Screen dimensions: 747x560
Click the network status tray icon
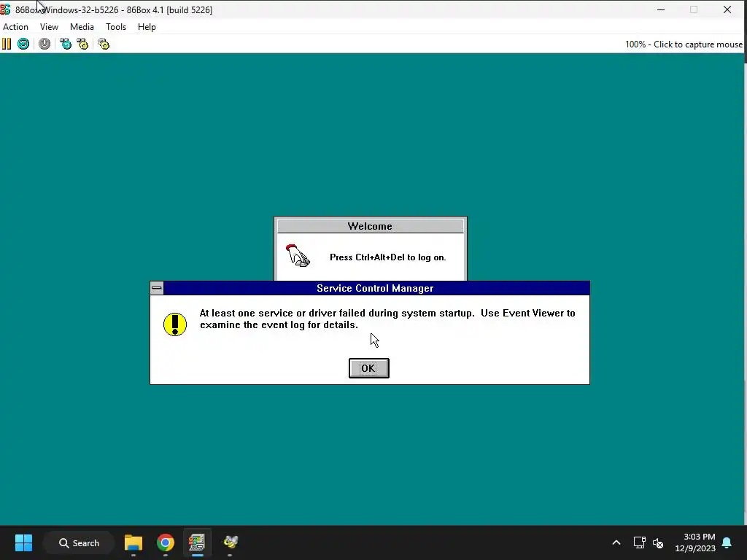click(639, 542)
